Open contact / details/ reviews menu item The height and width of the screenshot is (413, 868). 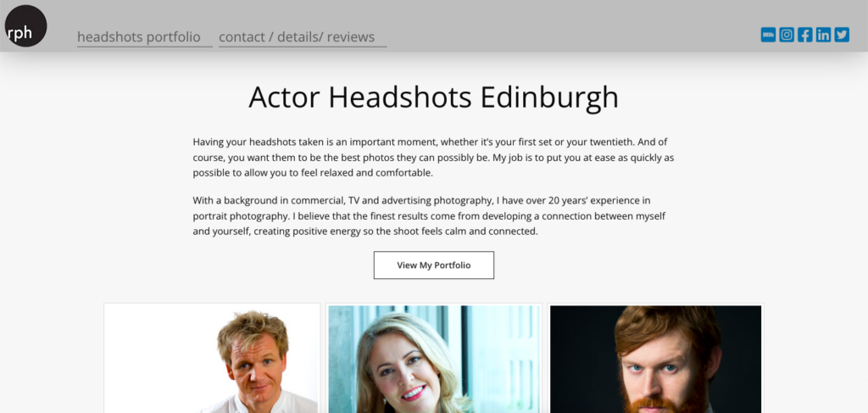click(x=297, y=37)
